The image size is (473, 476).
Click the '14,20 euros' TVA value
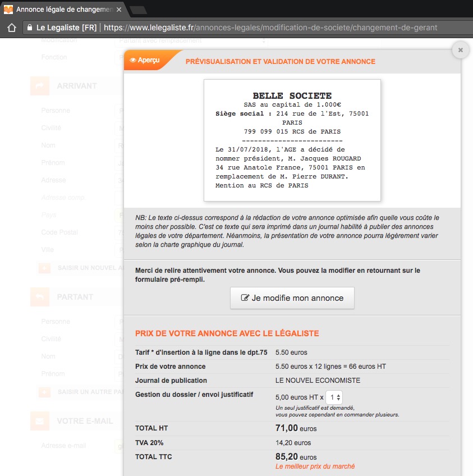tap(293, 443)
